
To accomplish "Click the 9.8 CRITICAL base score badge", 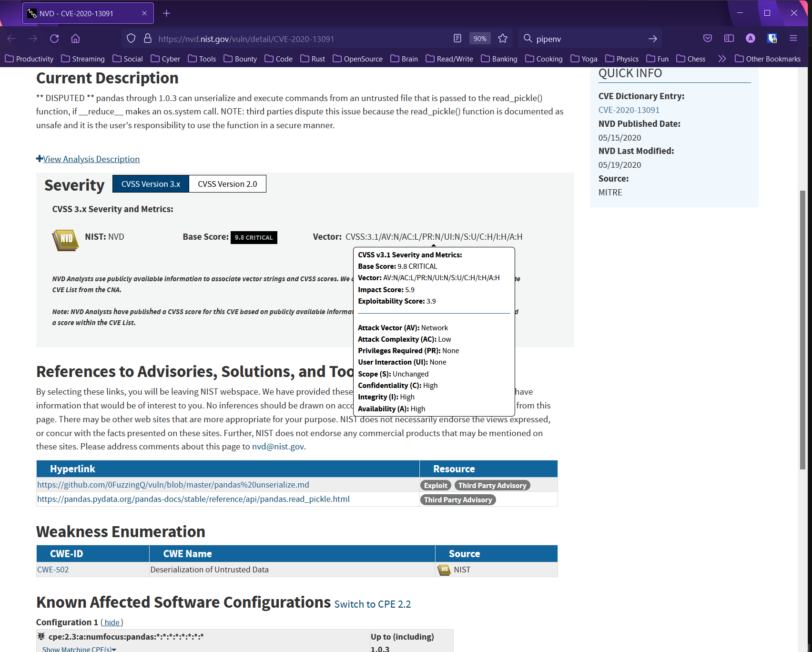I will (x=254, y=237).
